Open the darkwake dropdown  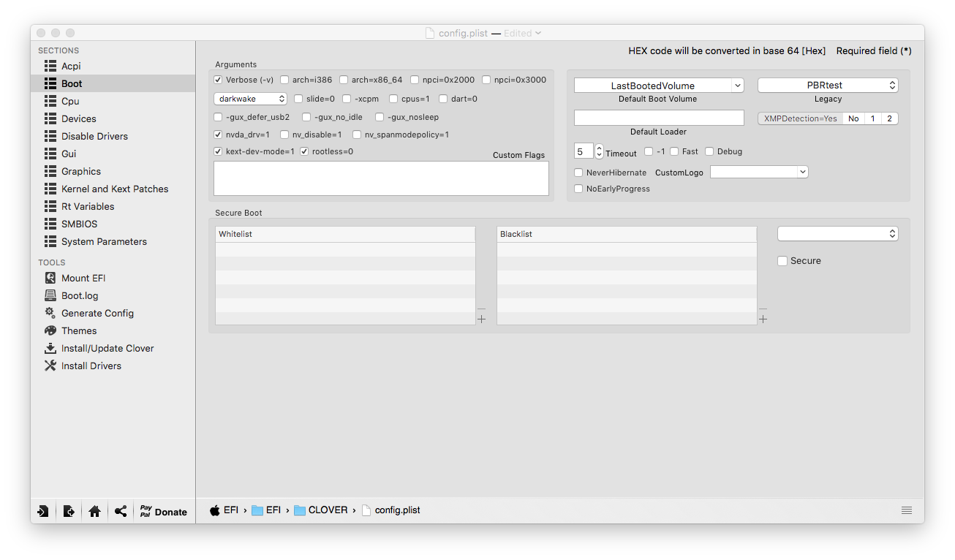[x=251, y=99]
